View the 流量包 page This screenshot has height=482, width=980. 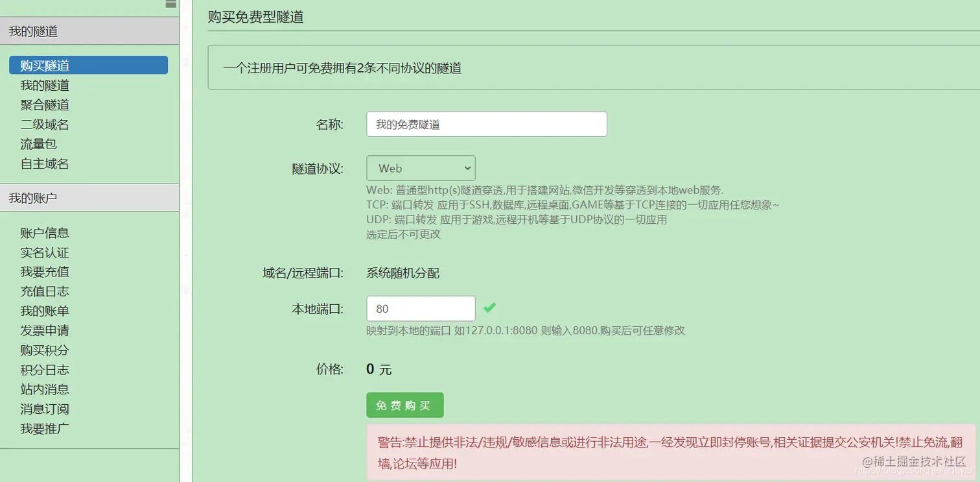coord(38,144)
